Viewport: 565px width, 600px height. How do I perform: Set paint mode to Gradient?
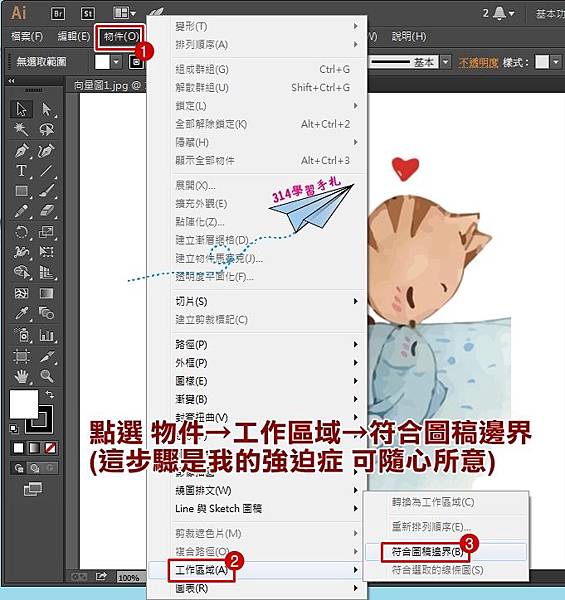(34, 448)
